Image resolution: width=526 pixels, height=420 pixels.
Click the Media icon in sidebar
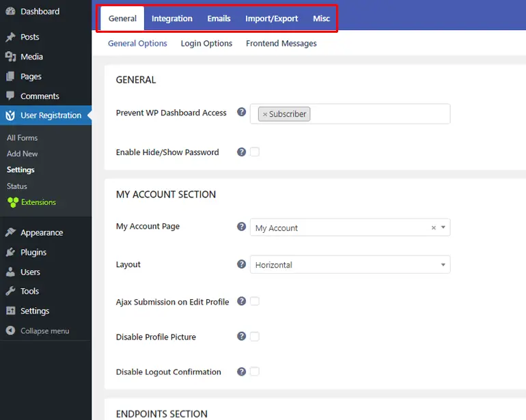pyautogui.click(x=10, y=57)
